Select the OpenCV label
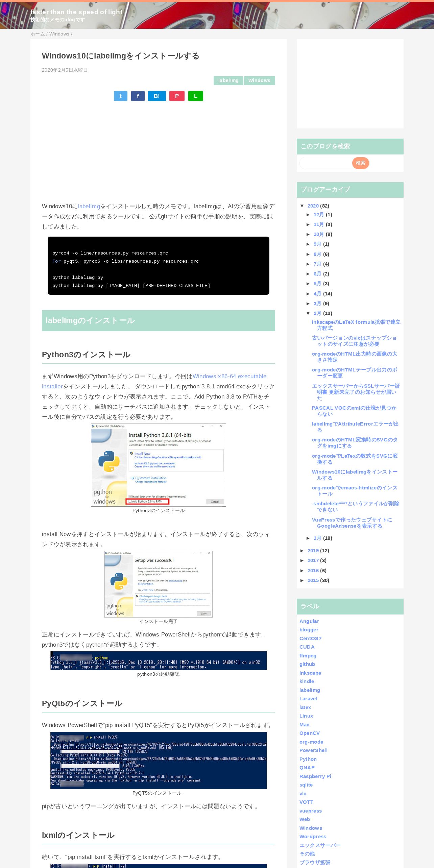Image resolution: width=434 pixels, height=868 pixels. click(x=310, y=733)
